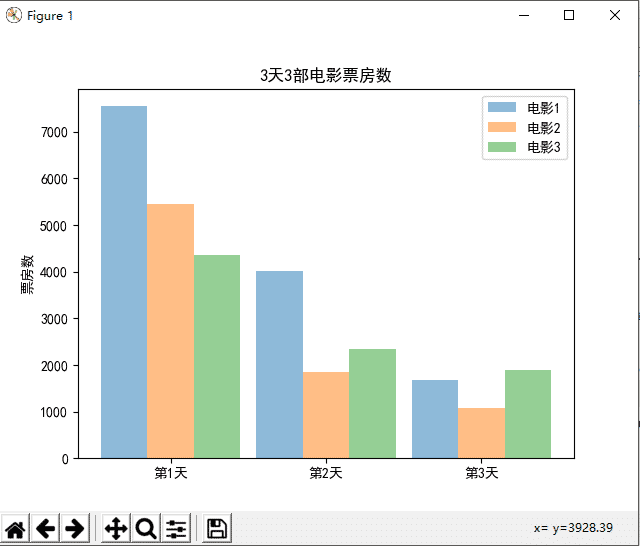640x546 pixels.
Task: Click the green 电影3 bar for 第2天
Action: point(373,404)
